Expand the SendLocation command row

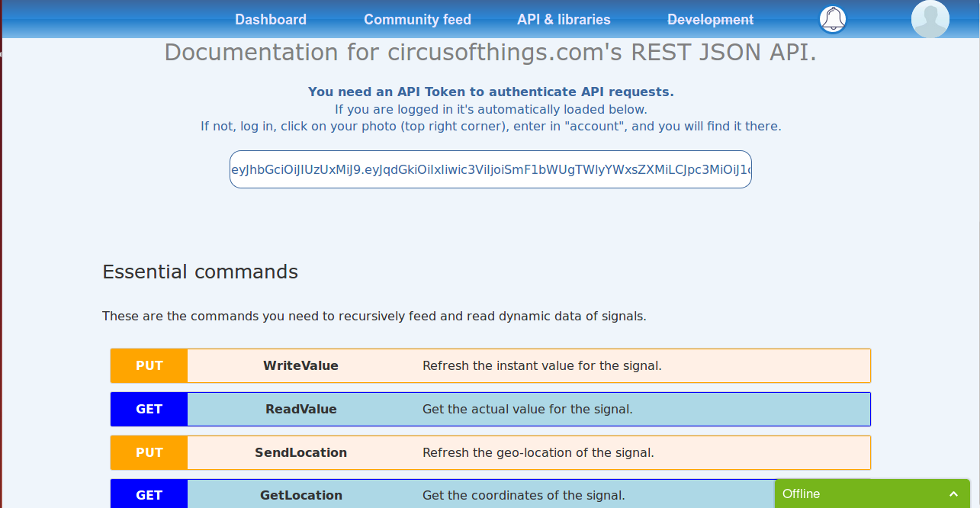pyautogui.click(x=490, y=452)
